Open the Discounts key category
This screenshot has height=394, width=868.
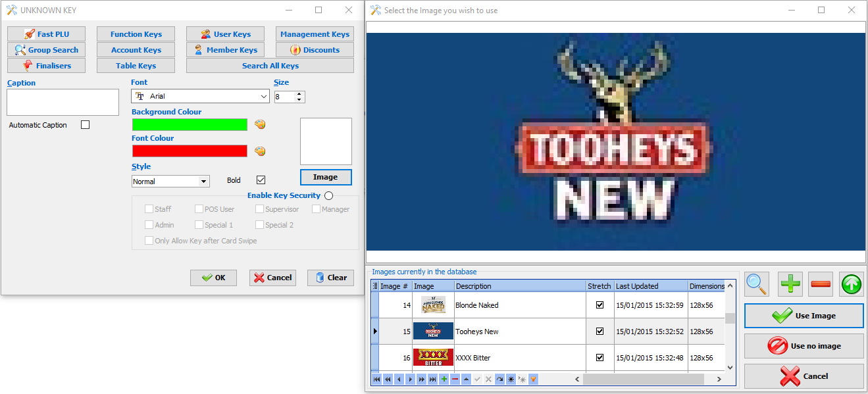[315, 50]
